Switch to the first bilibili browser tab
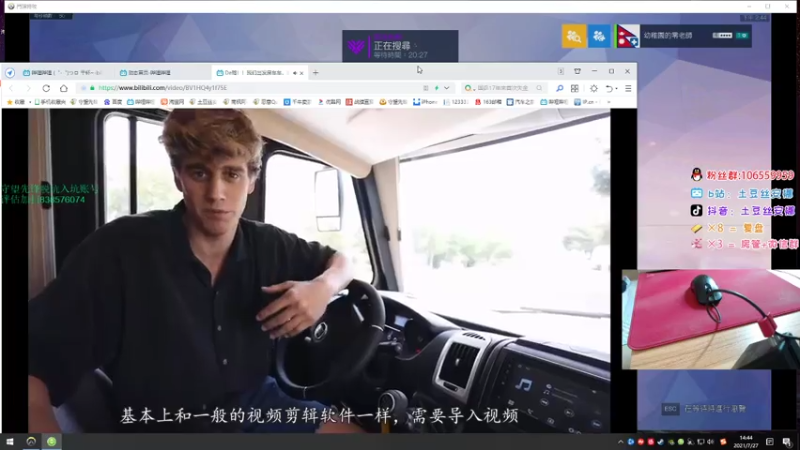The height and width of the screenshot is (450, 800). click(x=64, y=72)
